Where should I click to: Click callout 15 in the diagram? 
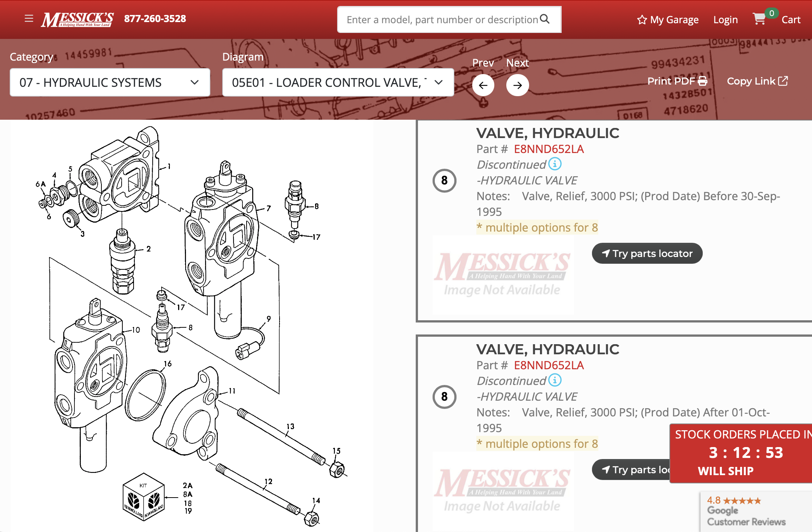pyautogui.click(x=336, y=451)
